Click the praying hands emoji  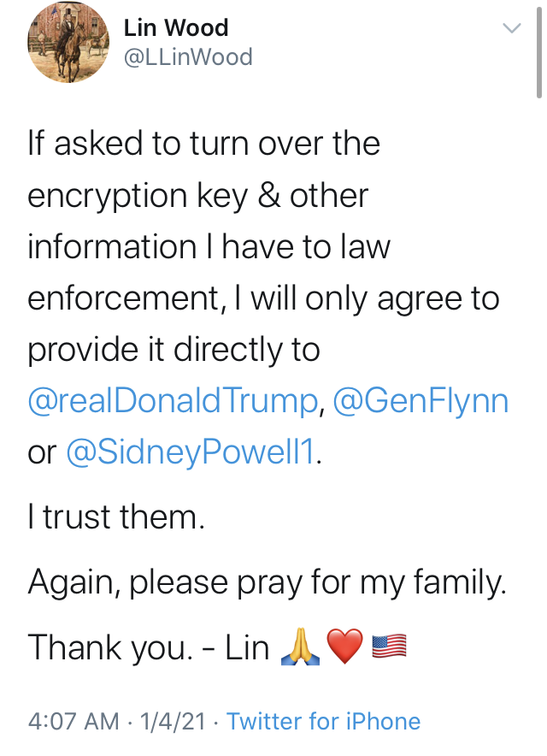pos(300,647)
